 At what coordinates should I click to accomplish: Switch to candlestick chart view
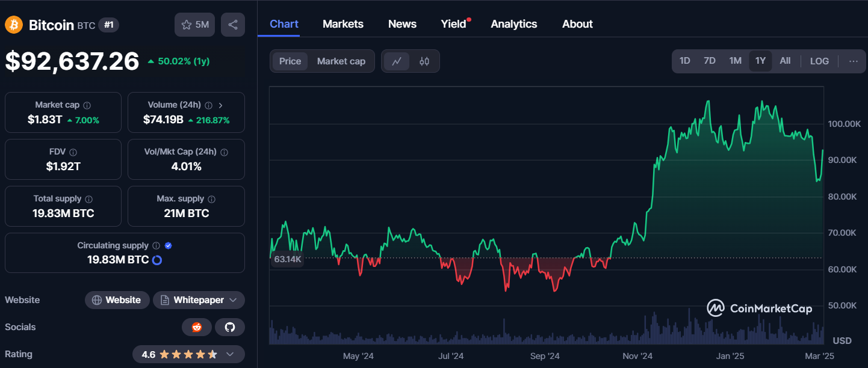click(x=424, y=61)
